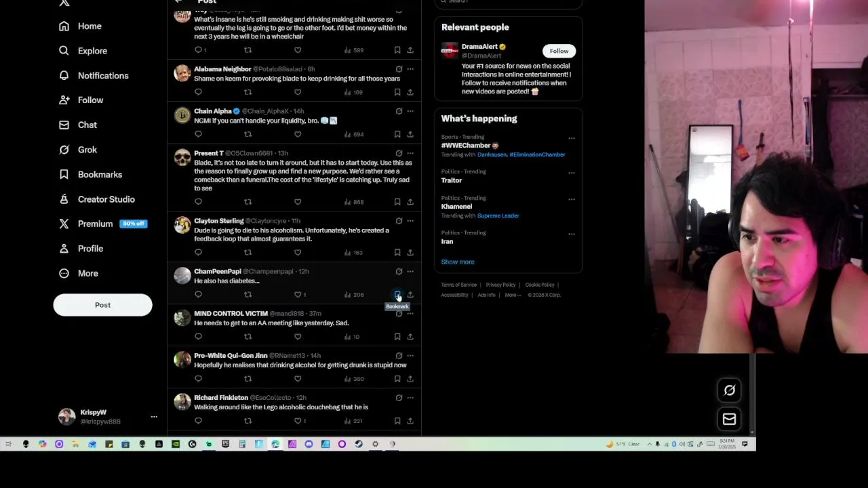Like MIND CONTROL VICTIM's reply
The image size is (868, 488).
tap(298, 337)
